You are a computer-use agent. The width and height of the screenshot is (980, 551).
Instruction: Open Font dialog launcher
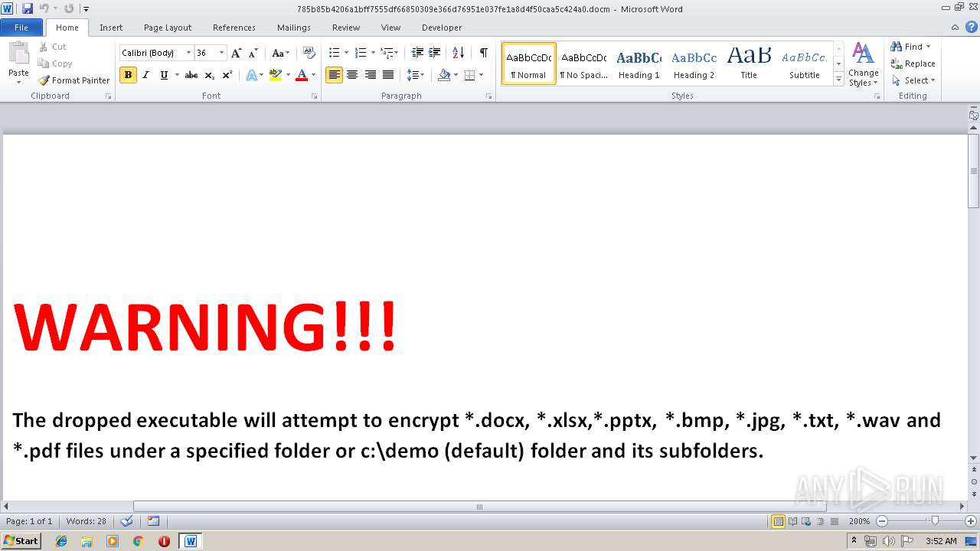coord(314,96)
